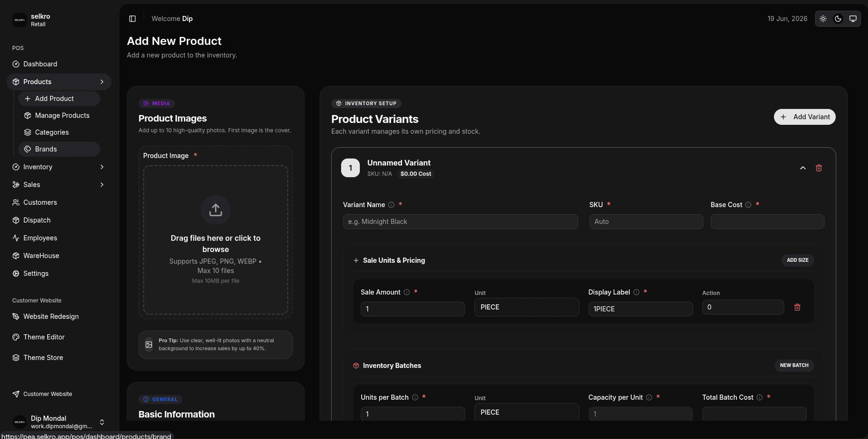Click Sales icon in sidebar
The image size is (868, 439).
16,185
